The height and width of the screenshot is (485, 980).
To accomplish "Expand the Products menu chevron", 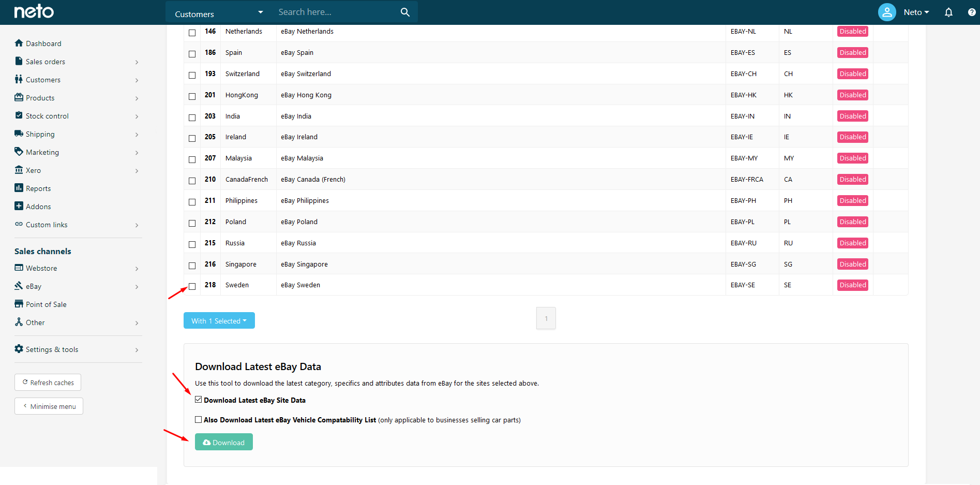I will (x=137, y=98).
